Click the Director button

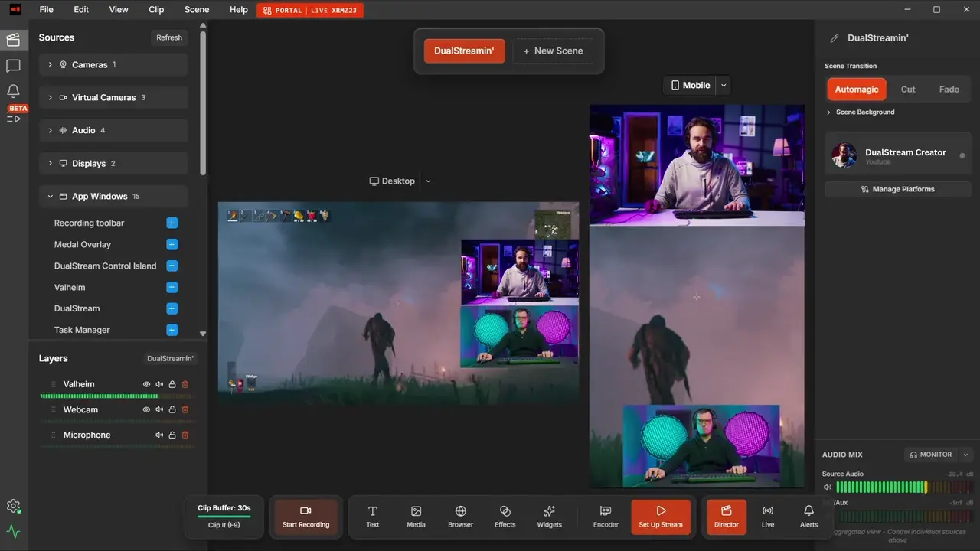(727, 517)
